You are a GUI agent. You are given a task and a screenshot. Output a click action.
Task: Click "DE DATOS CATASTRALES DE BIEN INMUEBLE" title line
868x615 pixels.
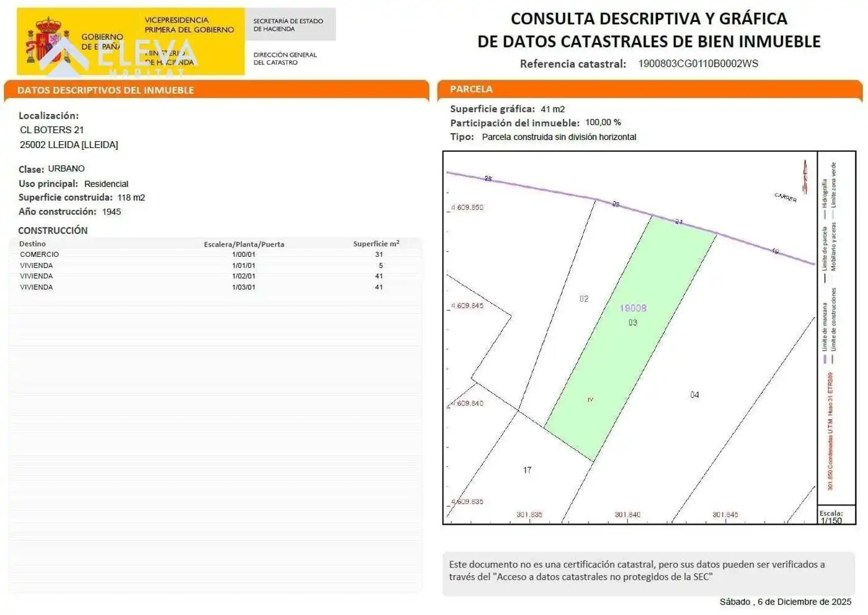coord(649,42)
